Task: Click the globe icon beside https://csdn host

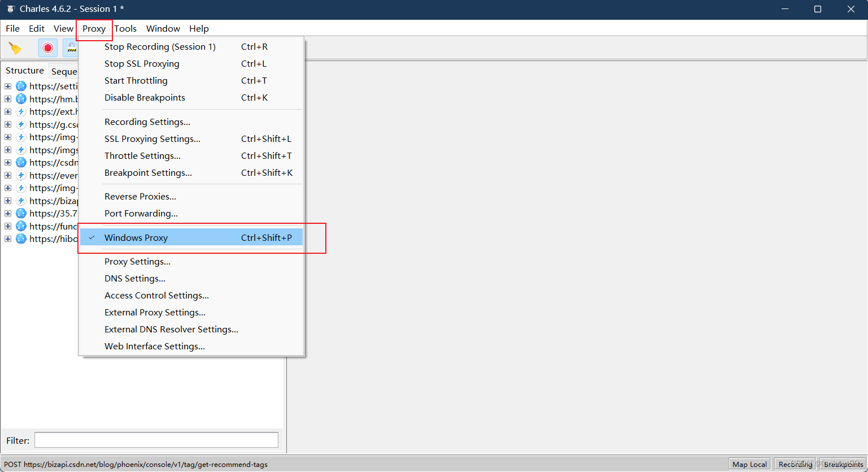Action: pyautogui.click(x=21, y=163)
